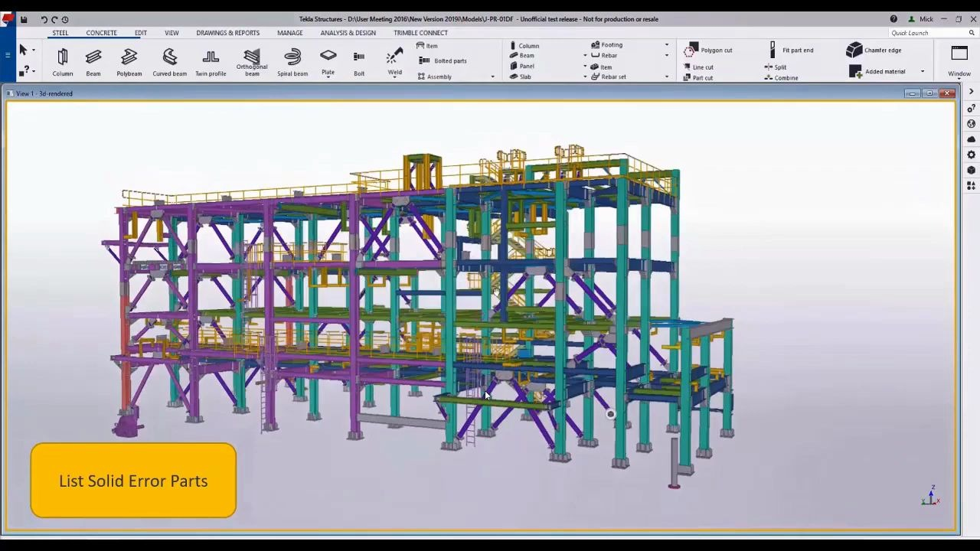Select the Part cut command

pyautogui.click(x=698, y=78)
